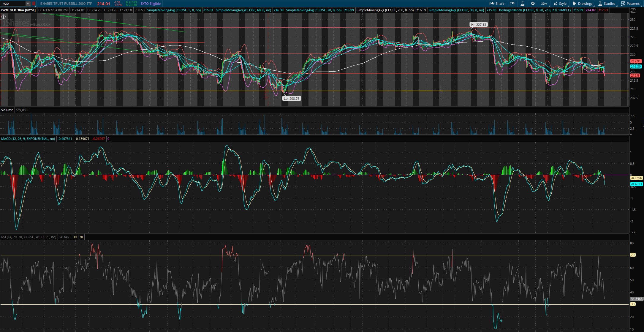Click the chart alert exclamation icon
Image resolution: width=644 pixels, height=332 pixels.
tap(4, 17)
